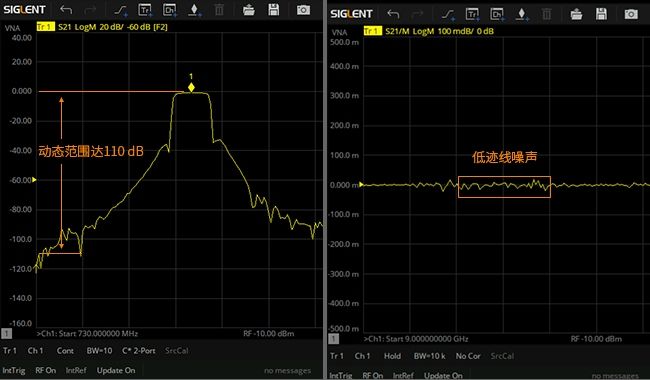Click the add sweep curve icon in right toolbar
Viewport: 650px width, 380px height.
[x=448, y=15]
